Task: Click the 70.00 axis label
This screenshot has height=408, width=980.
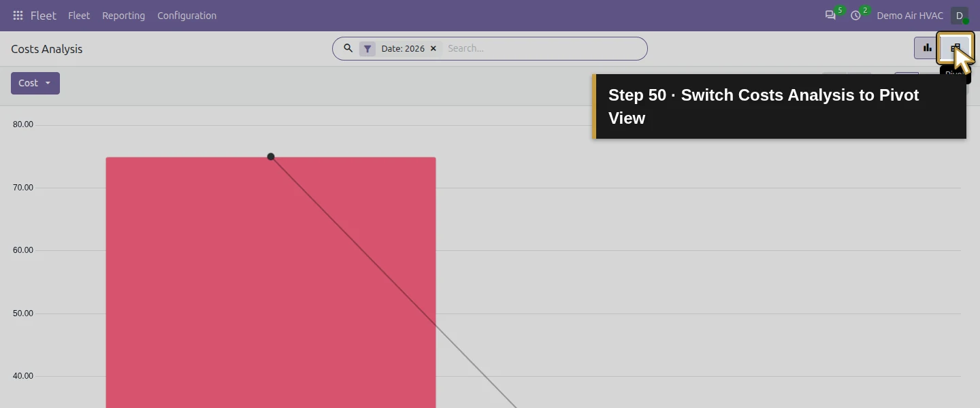Action: 23,188
